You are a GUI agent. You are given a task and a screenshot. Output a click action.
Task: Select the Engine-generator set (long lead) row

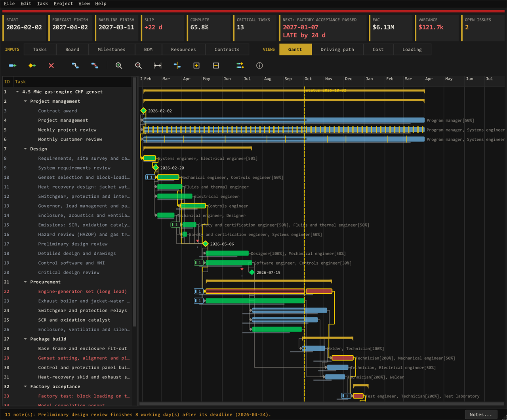pos(67,291)
